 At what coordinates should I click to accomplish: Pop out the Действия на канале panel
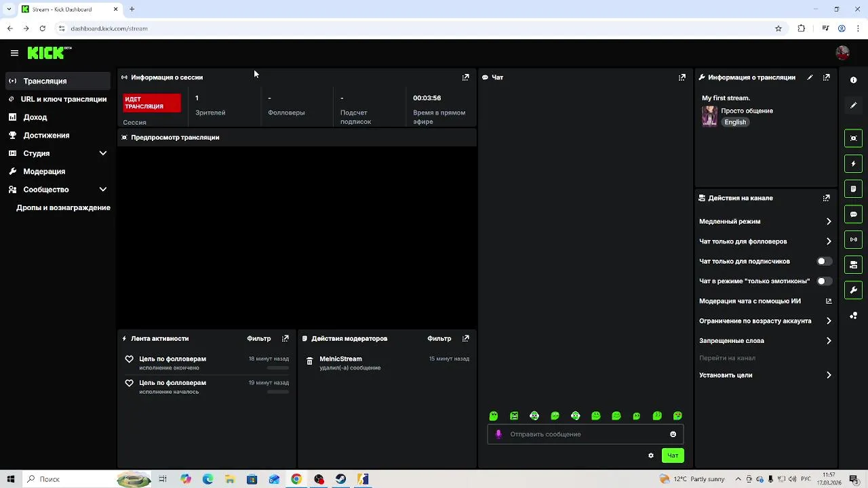(826, 198)
